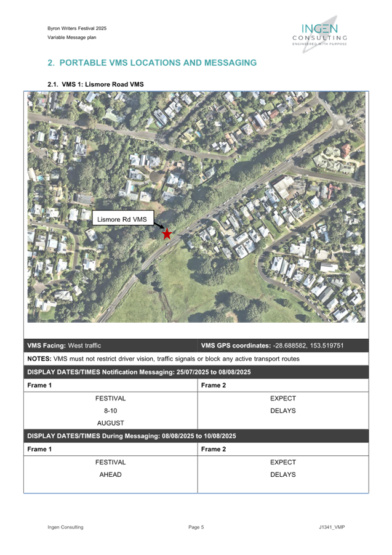Viewport: 392px width, 555px height.
Task: Click the During Messaging dates row
Action: (196, 435)
